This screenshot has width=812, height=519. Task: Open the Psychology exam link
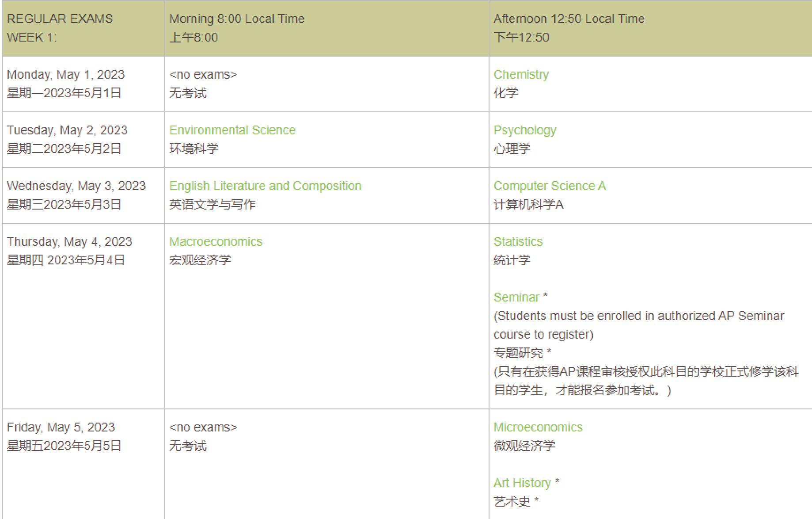[x=525, y=130]
